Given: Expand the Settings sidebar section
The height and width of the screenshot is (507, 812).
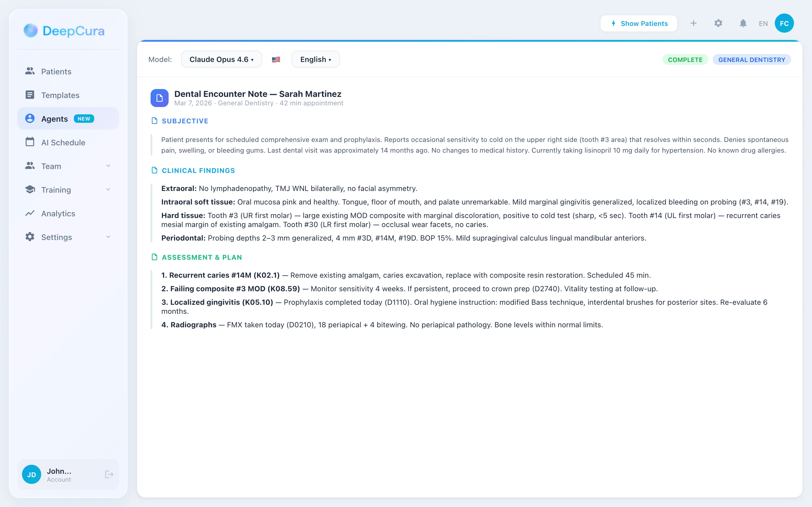Looking at the screenshot, I should 108,237.
